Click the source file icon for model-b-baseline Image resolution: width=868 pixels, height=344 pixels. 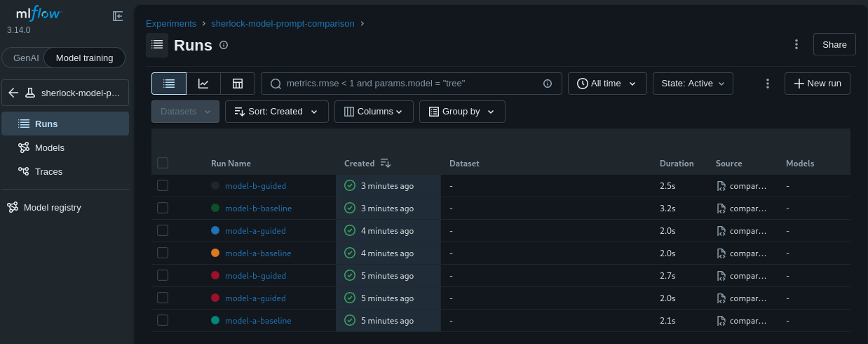[721, 209]
